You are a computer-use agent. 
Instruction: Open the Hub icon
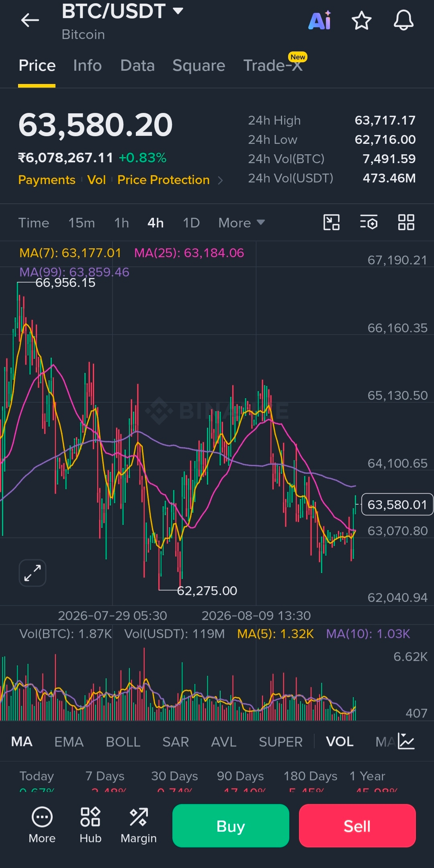click(x=90, y=825)
